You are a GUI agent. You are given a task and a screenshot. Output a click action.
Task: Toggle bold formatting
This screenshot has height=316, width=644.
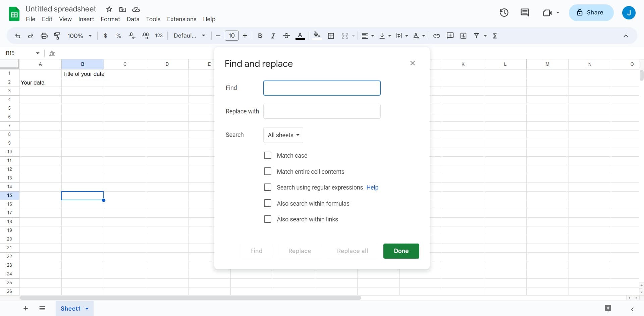point(260,36)
